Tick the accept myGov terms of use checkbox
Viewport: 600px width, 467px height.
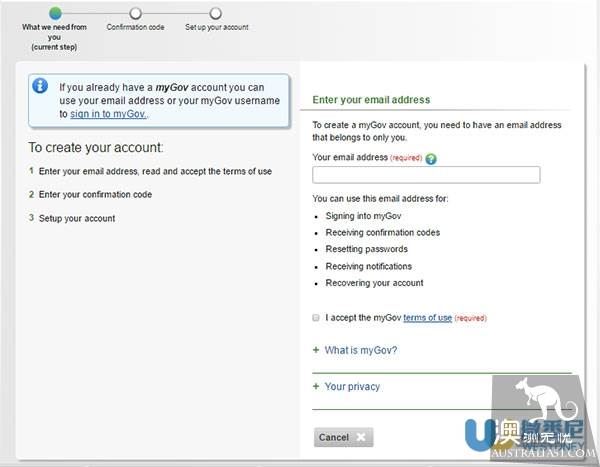click(316, 318)
